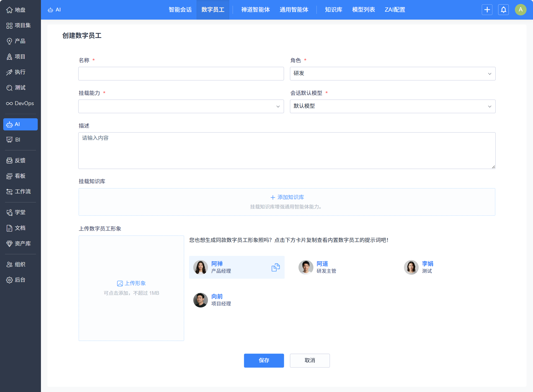Click the 名称 input field
533x392 pixels.
pos(181,74)
